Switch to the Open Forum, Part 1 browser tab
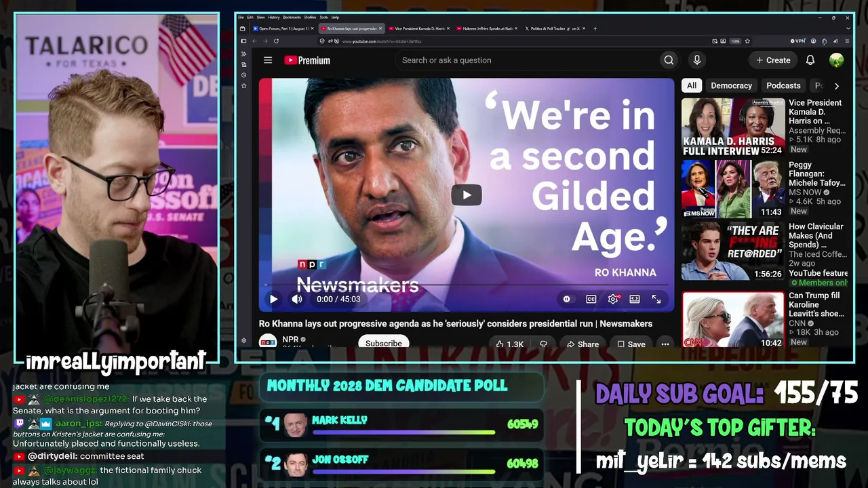 tap(282, 28)
